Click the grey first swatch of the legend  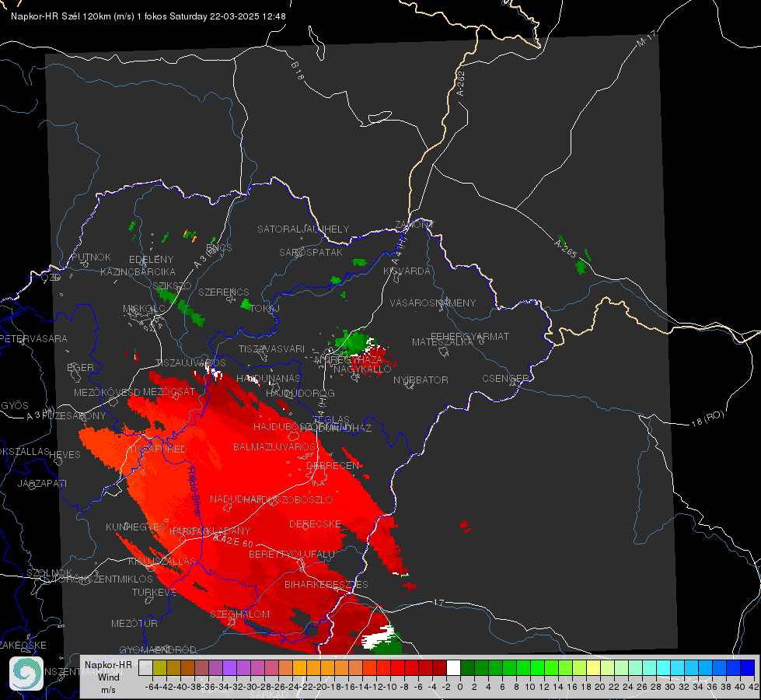[x=145, y=667]
